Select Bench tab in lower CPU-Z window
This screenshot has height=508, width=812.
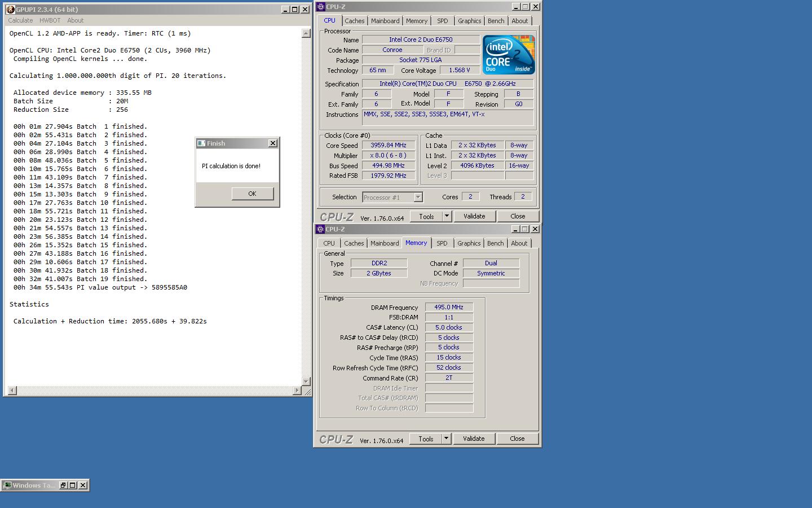[496, 243]
